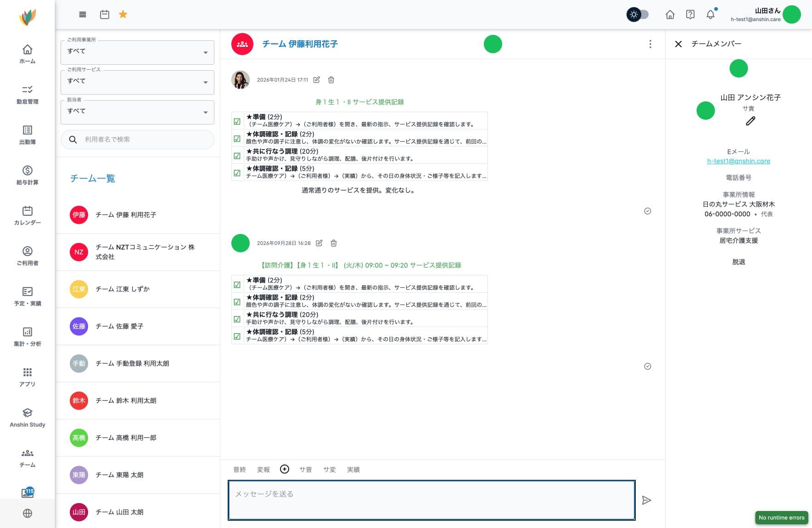Insert 普終 template shortcut
The image size is (812, 528).
[x=240, y=470]
